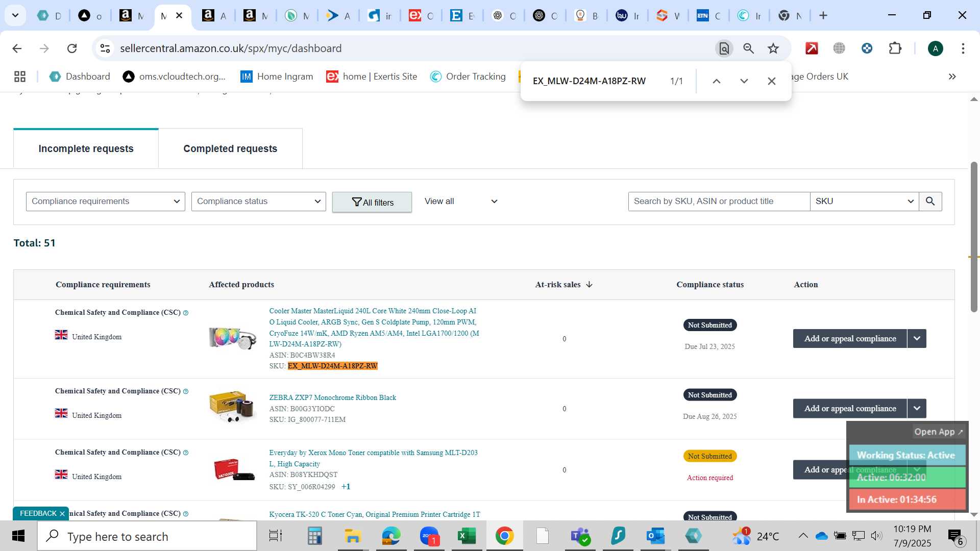This screenshot has width=980, height=551.
Task: Open Outlook from the taskbar
Action: (x=655, y=536)
